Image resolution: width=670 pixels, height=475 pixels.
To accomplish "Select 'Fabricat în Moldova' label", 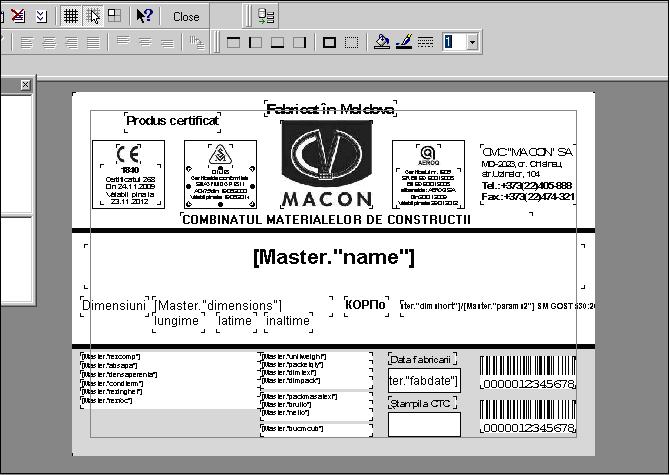I will pos(330,109).
